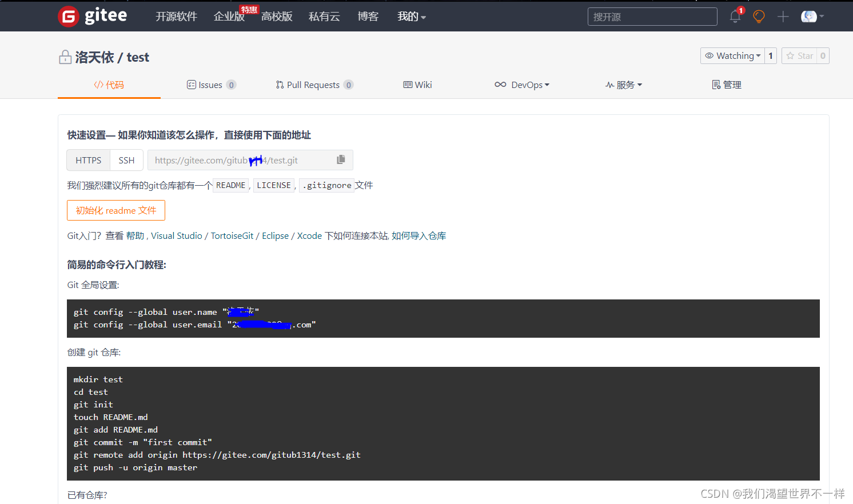Open the 如何导入仓库 link
The width and height of the screenshot is (853, 504).
point(419,235)
